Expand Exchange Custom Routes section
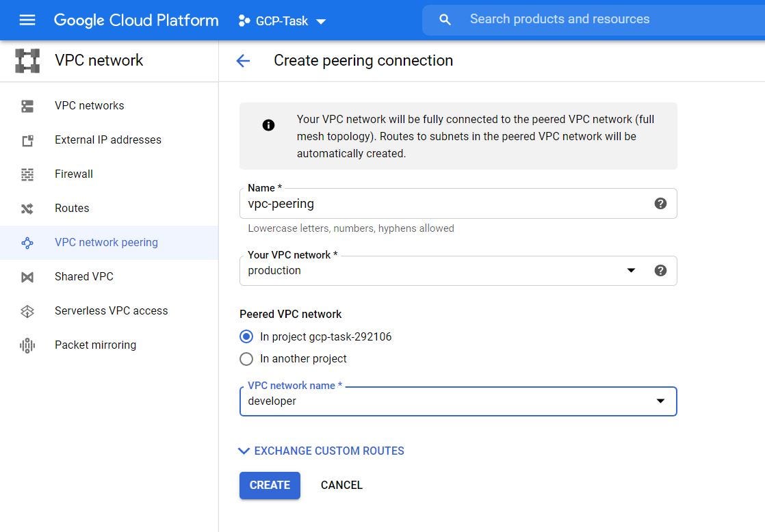 [321, 451]
